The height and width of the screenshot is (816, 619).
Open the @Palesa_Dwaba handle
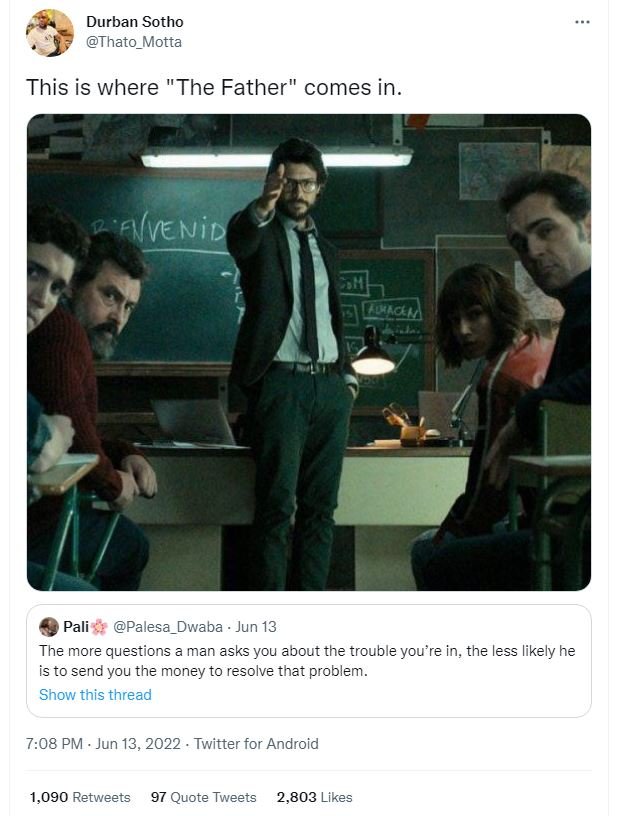tap(168, 627)
